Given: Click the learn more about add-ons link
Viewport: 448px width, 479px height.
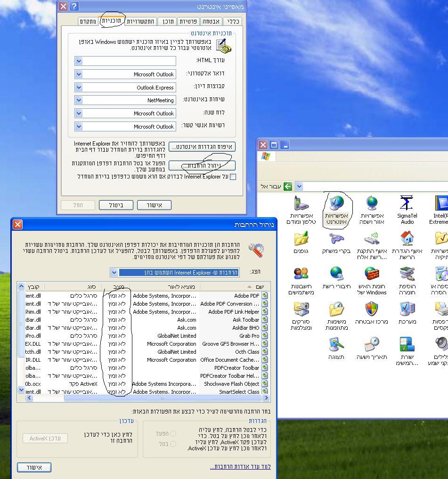Looking at the screenshot, I should point(240,467).
